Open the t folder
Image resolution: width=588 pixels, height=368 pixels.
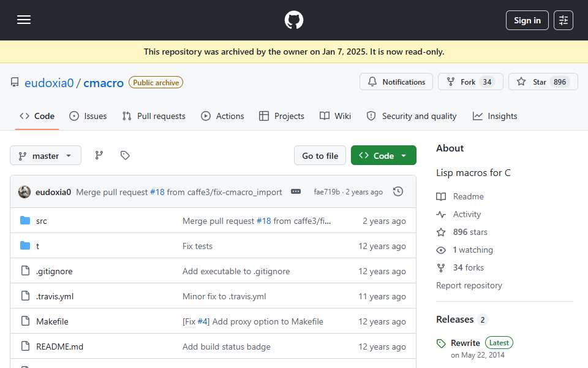pos(37,246)
